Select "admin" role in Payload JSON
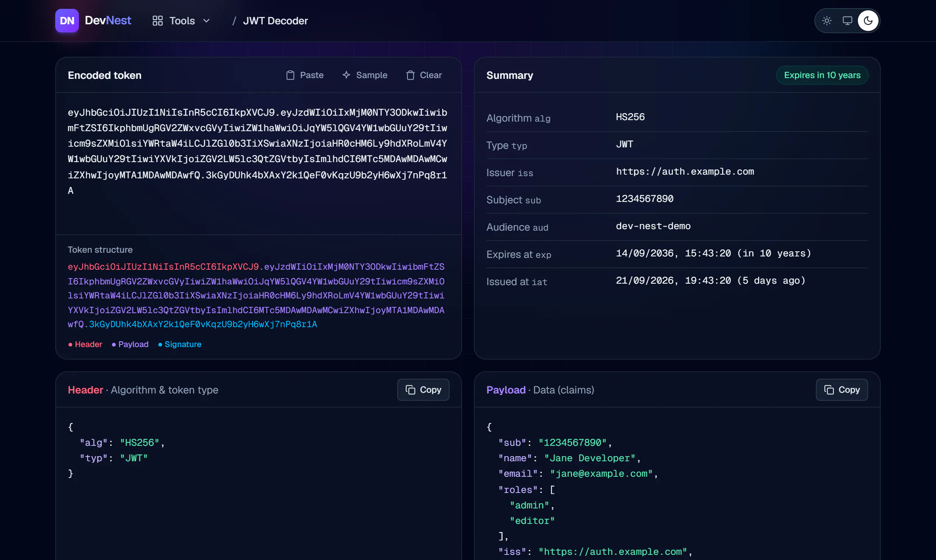936x560 pixels. point(529,505)
